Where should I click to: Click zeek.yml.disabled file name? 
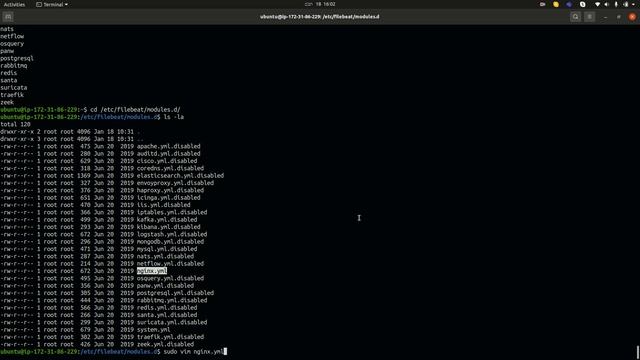click(165, 344)
